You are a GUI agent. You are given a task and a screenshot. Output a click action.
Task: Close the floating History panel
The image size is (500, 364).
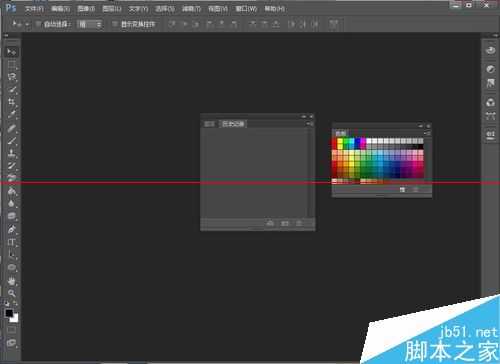click(311, 116)
